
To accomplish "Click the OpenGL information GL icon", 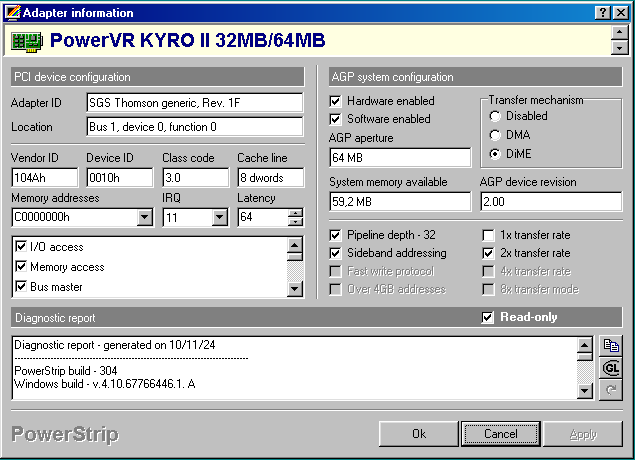I will [611, 367].
